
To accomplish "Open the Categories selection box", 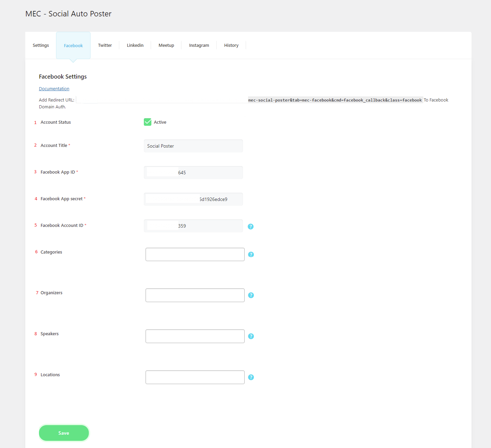I will (x=195, y=255).
